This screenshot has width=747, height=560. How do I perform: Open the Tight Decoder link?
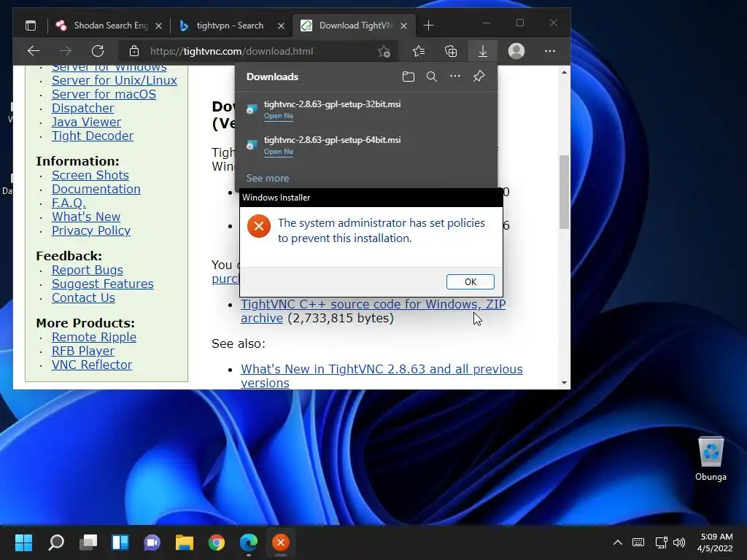pyautogui.click(x=93, y=136)
